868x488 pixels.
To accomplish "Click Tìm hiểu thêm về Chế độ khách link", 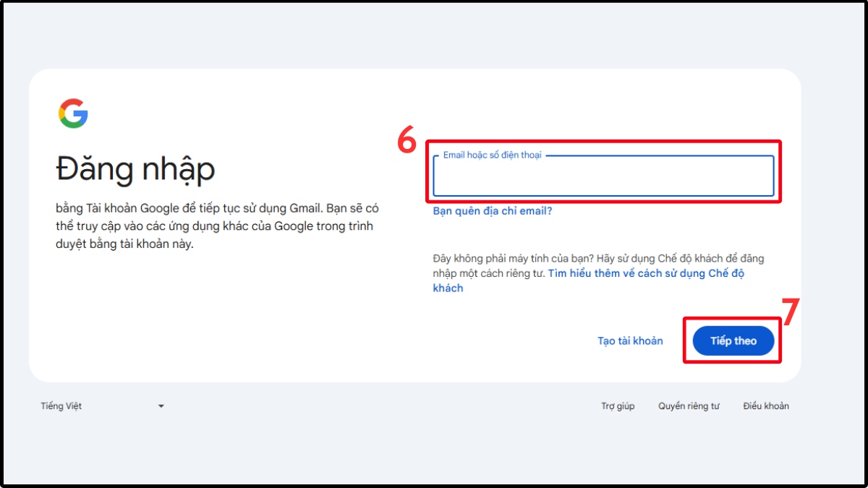I will [644, 273].
